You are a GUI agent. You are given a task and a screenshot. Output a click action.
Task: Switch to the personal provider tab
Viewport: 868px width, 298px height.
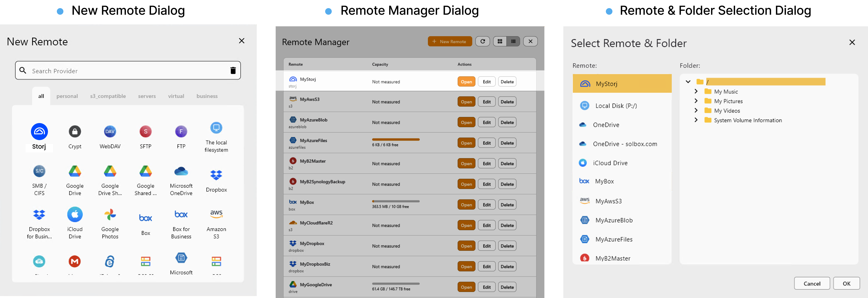(x=67, y=96)
